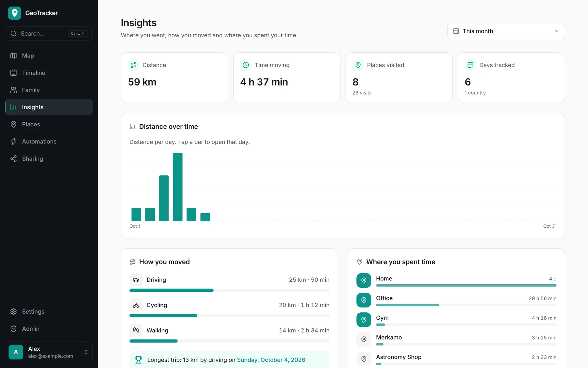The image size is (588, 368).
Task: Click the 28 visits text
Action: click(x=362, y=93)
